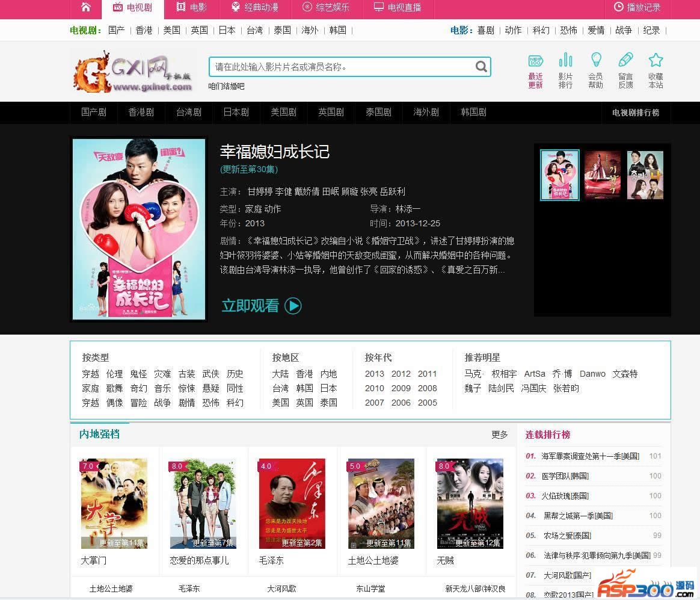This screenshot has height=600, width=700.
Task: View 播放记录 playback history
Action: [x=637, y=8]
